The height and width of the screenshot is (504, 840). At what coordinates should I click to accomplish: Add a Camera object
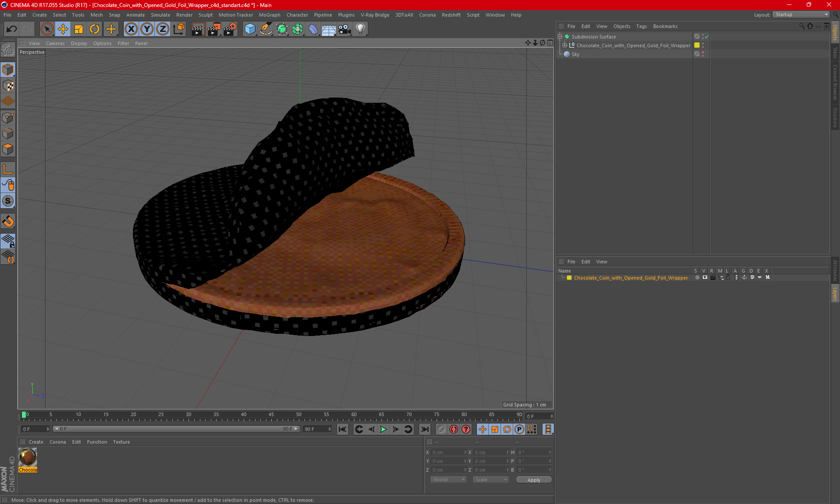pyautogui.click(x=345, y=29)
